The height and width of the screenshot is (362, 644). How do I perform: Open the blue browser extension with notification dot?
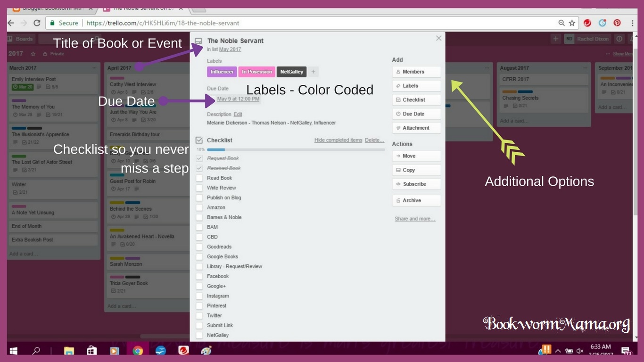pyautogui.click(x=603, y=23)
